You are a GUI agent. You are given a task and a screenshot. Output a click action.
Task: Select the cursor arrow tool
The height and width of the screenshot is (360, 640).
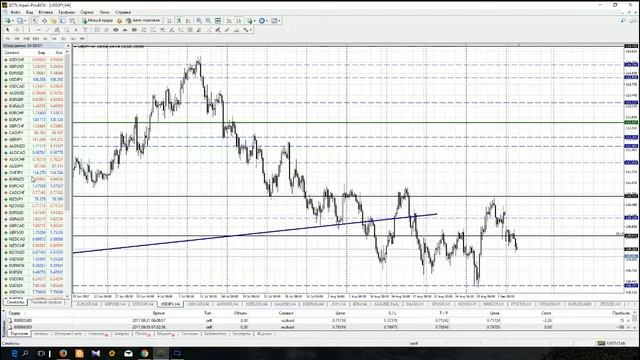pyautogui.click(x=7, y=30)
